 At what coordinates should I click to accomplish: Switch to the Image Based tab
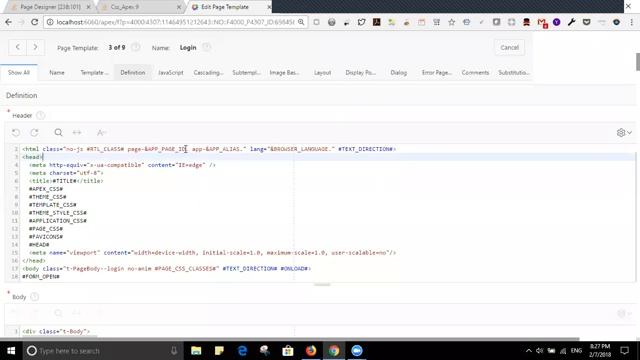tap(284, 73)
